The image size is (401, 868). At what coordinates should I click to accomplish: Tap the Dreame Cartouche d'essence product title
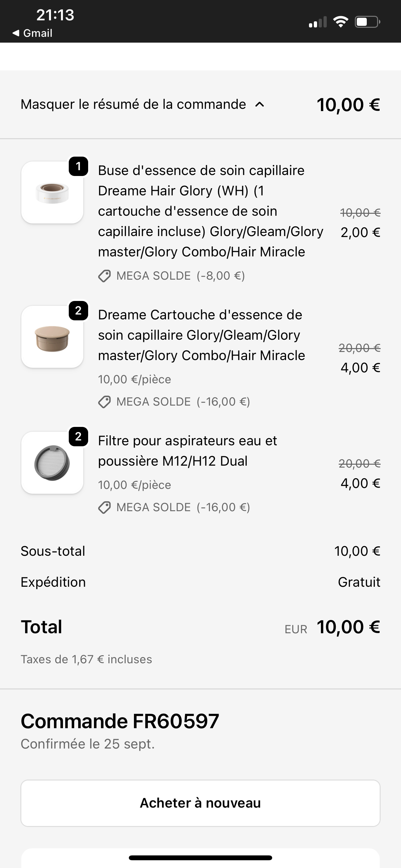(x=201, y=335)
